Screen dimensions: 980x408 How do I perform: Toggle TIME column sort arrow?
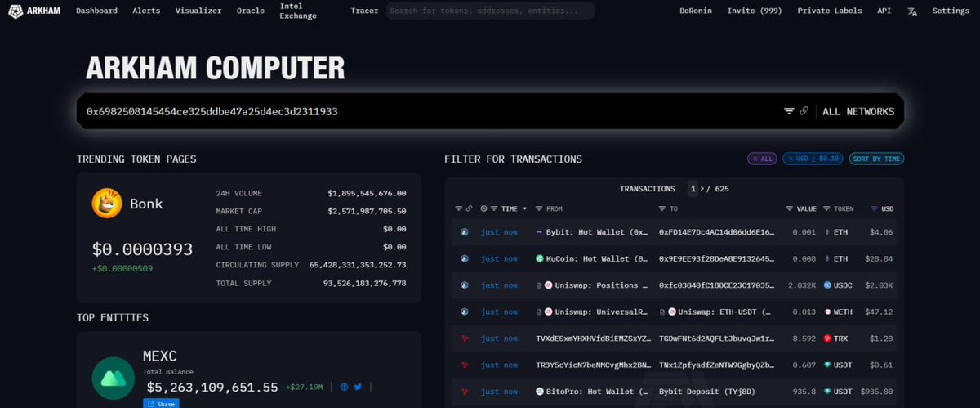click(525, 208)
